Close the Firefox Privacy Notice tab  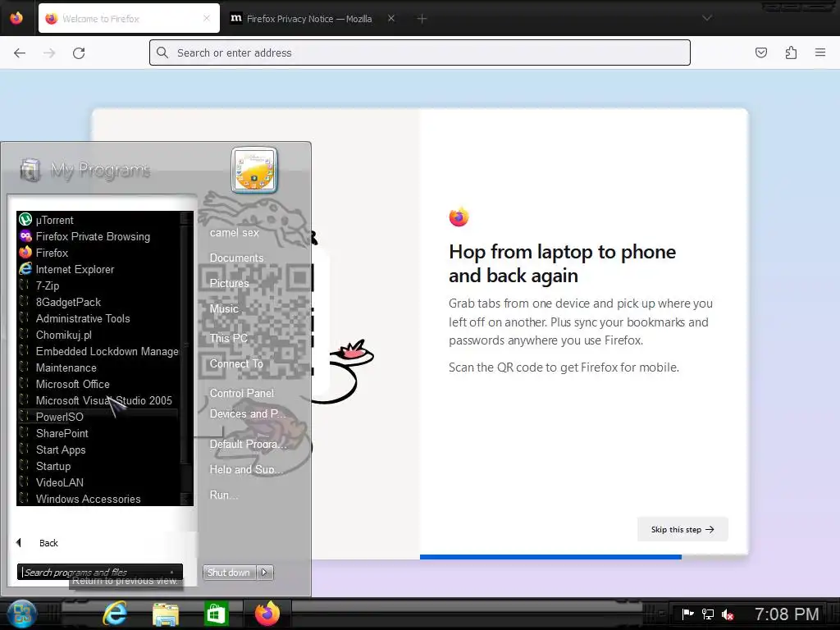391,19
